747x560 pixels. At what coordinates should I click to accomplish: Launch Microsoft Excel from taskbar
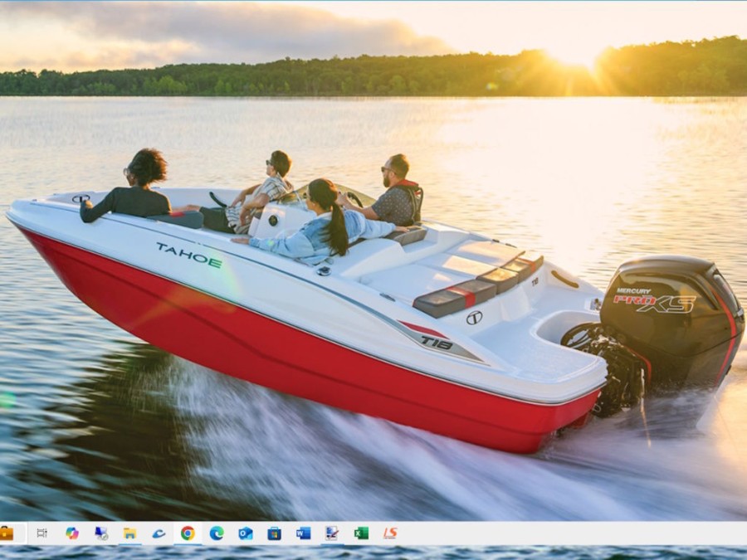(x=361, y=533)
